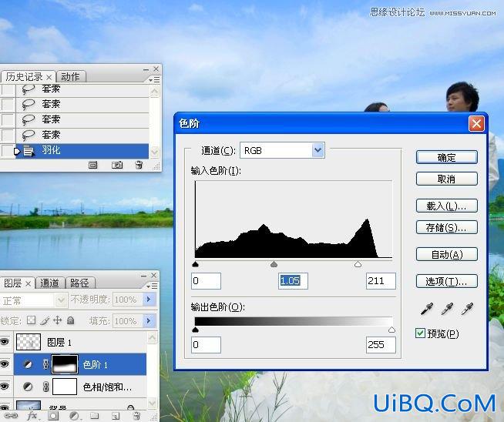Click adjustment icon of 色阶 1 layer
This screenshot has width=504, height=422.
click(28, 364)
